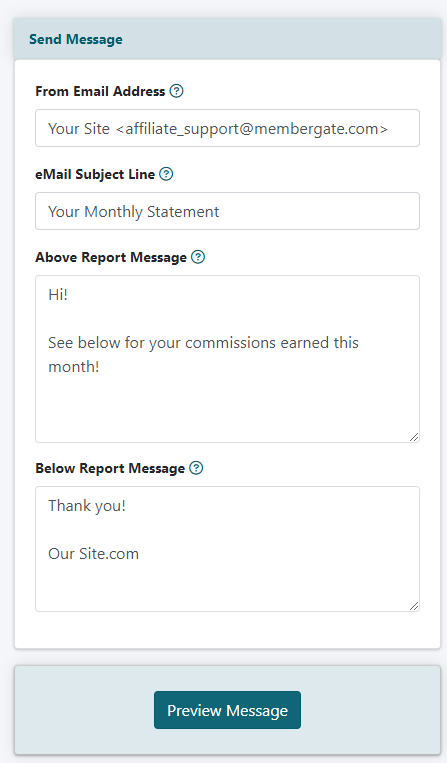The image size is (447, 763).
Task: Click empty area in Above Report Message textarea
Action: [227, 409]
